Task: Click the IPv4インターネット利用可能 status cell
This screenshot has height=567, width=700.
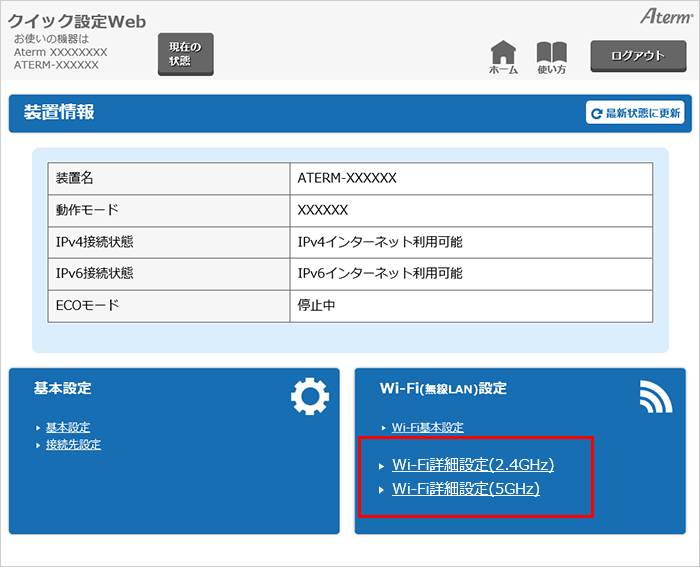Action: click(380, 242)
